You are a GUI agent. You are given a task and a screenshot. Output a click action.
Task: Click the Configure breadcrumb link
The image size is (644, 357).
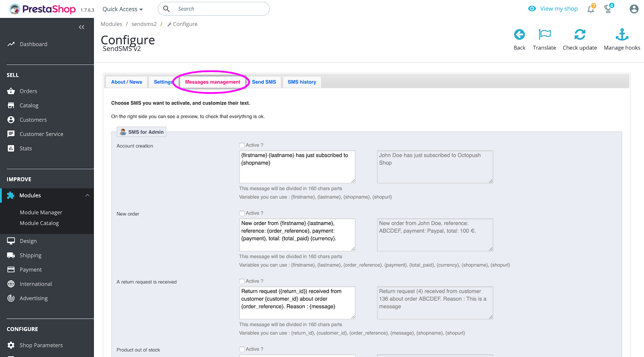pyautogui.click(x=182, y=24)
